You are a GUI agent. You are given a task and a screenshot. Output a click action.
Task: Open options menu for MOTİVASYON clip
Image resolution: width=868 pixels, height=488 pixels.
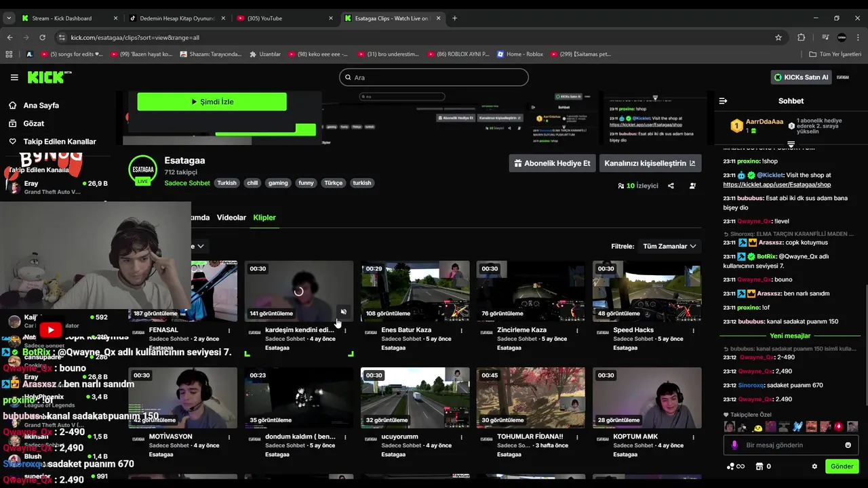click(x=229, y=437)
